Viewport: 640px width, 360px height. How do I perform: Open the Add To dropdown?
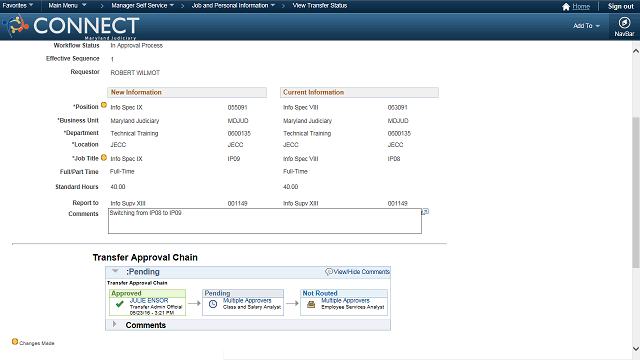coord(586,26)
